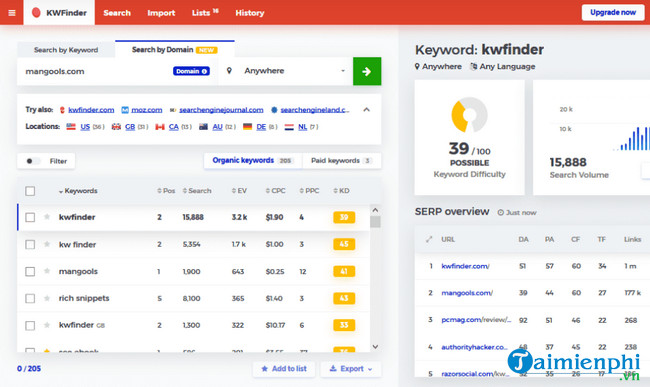
Task: Check the select-all keywords checkbox
Action: pos(30,191)
